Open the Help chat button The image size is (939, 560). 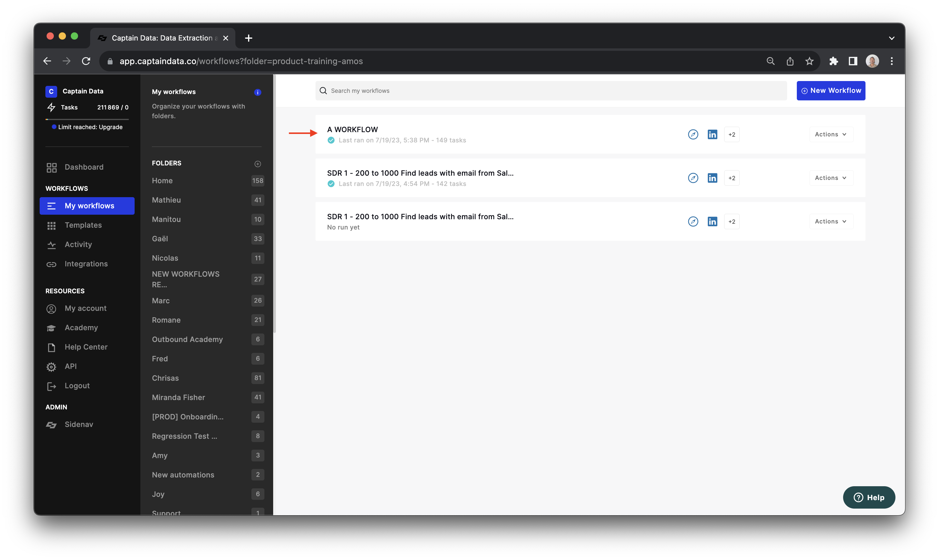coord(869,497)
